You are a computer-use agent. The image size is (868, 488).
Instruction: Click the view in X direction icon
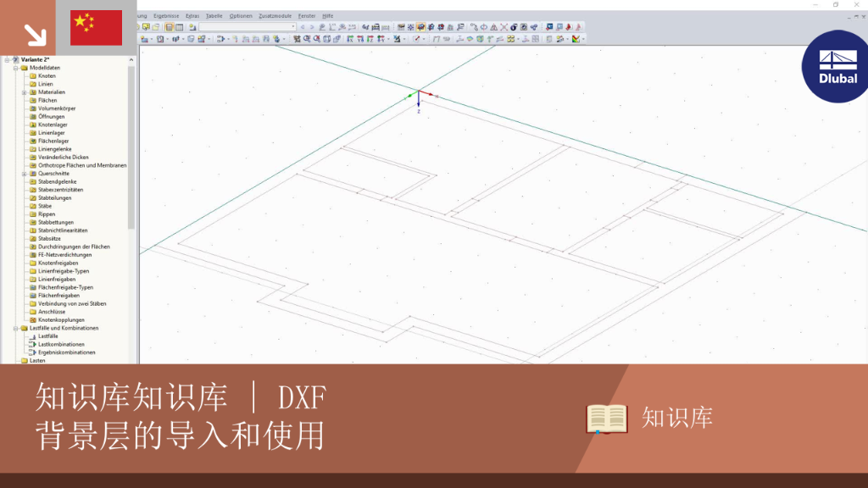(350, 39)
